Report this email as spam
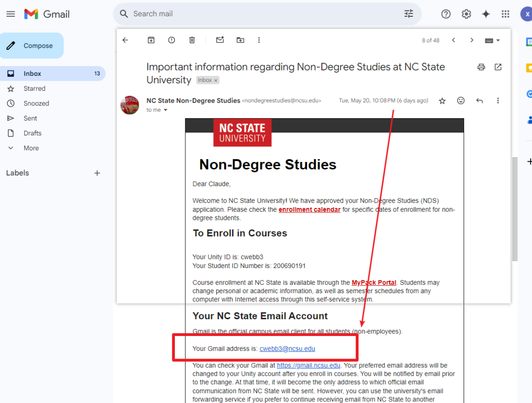The image size is (532, 403). click(x=172, y=40)
